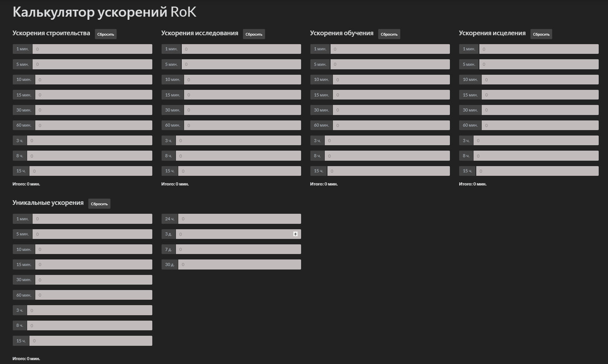The width and height of the screenshot is (608, 364).
Task: Edit the 30 д. unique speedup field
Action: coord(240,264)
